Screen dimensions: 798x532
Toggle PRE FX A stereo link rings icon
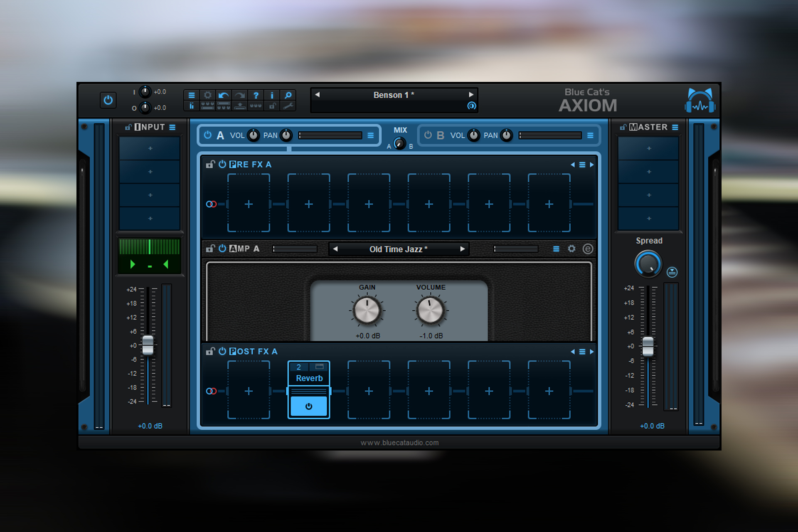[211, 204]
